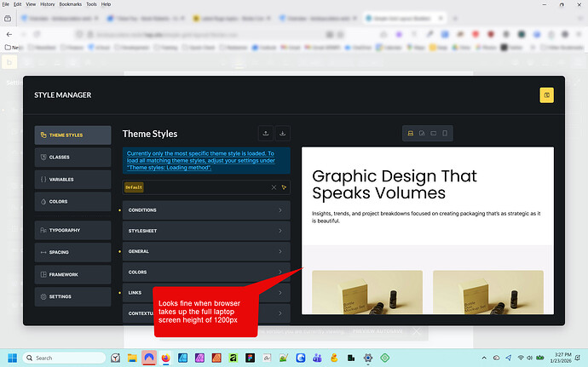This screenshot has height=367, width=588.
Task: Expand the Conditions section
Action: coord(205,210)
